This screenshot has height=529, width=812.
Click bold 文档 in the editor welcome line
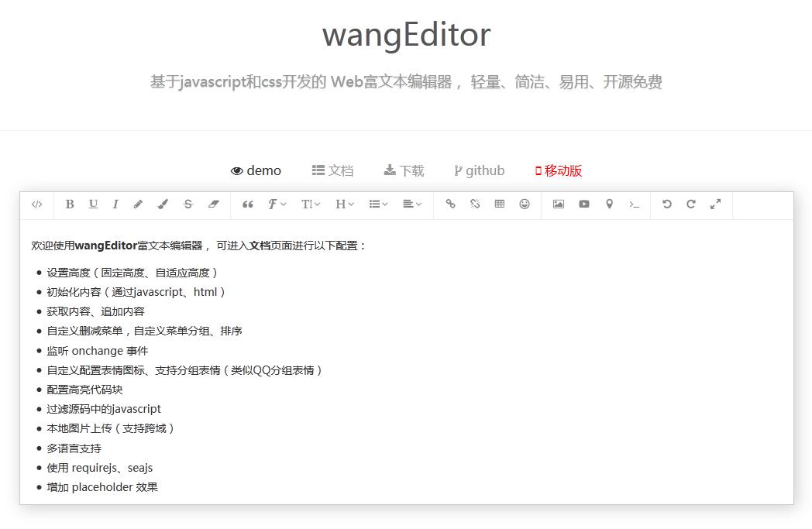[260, 246]
